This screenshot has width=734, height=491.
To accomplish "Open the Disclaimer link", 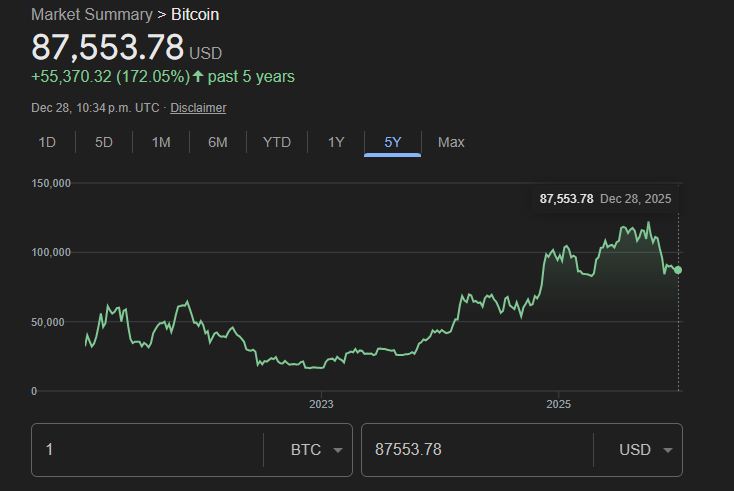I will (x=198, y=108).
